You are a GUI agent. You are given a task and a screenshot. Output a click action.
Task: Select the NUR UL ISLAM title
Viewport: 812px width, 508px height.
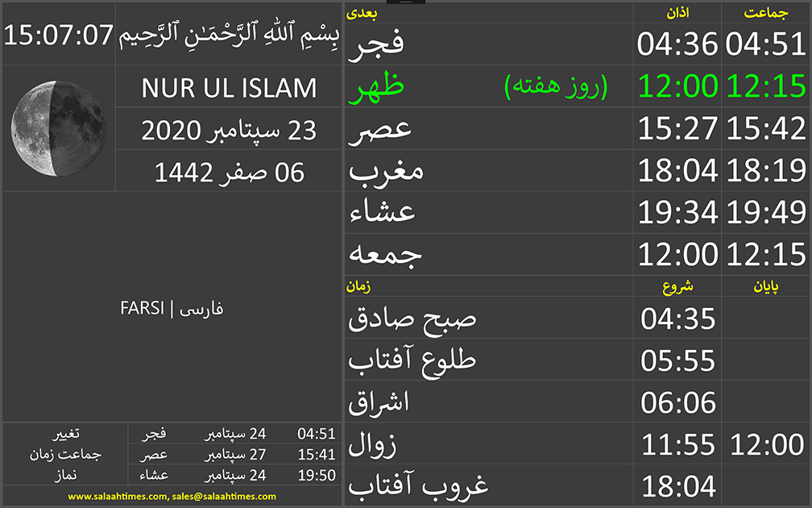pyautogui.click(x=230, y=88)
